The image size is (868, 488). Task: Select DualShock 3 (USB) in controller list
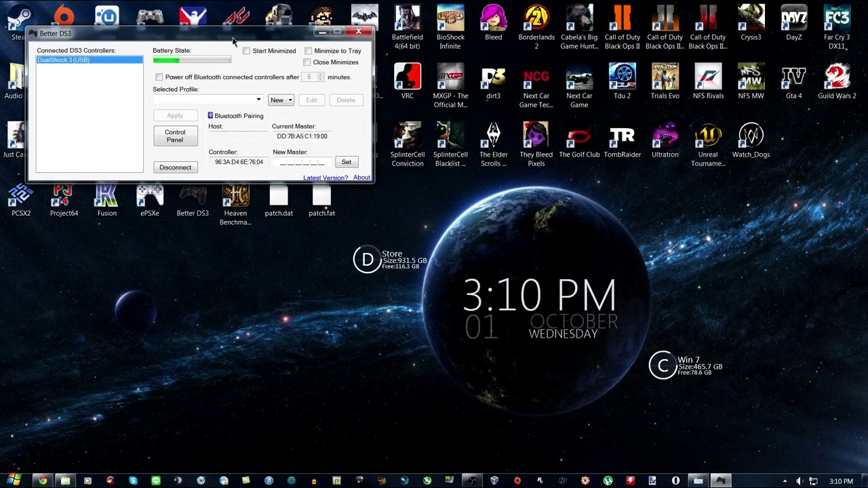(x=90, y=60)
